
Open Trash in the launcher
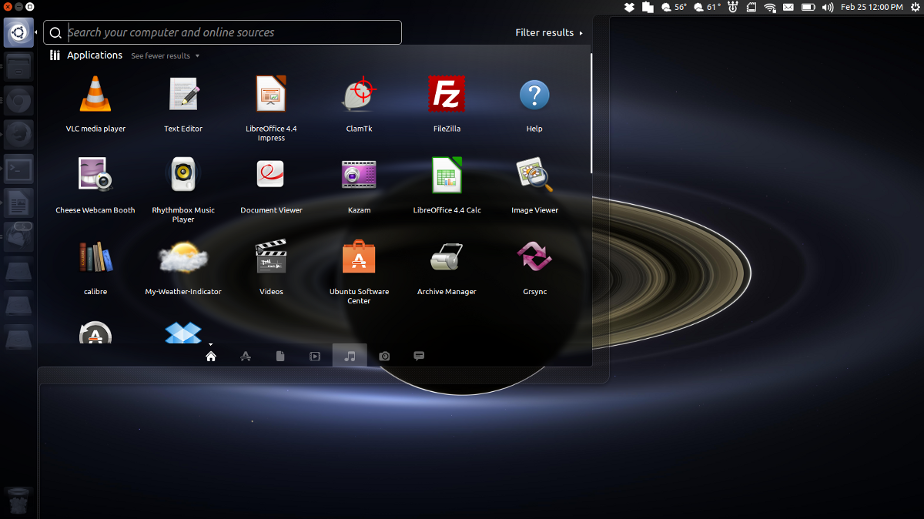pyautogui.click(x=18, y=501)
